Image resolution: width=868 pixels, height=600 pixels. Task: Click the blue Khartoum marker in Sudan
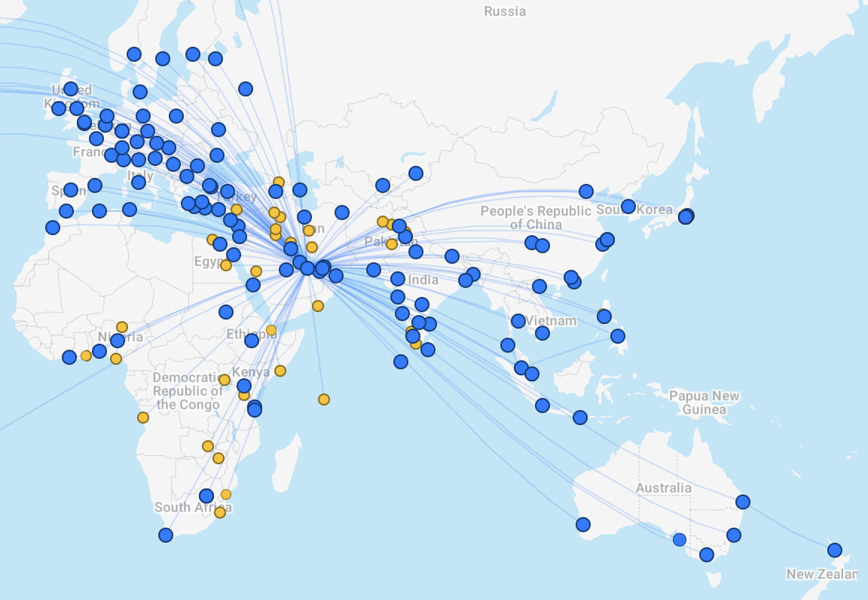coord(226,312)
